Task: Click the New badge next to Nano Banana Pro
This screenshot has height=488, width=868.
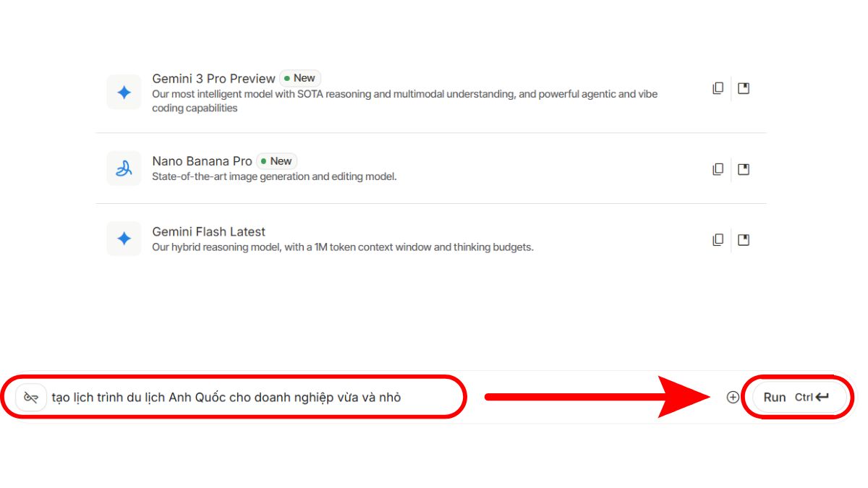Action: coord(277,161)
